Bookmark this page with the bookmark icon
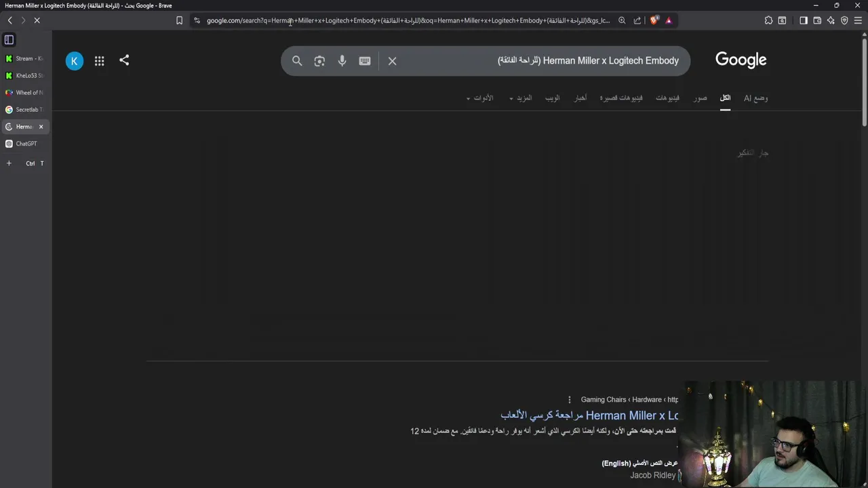Screen dimensions: 868x488 [179, 20]
